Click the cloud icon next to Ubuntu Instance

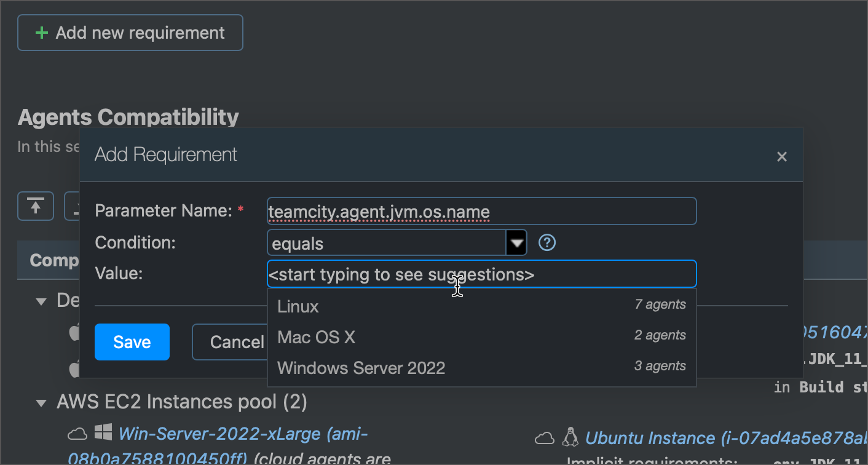click(x=545, y=437)
